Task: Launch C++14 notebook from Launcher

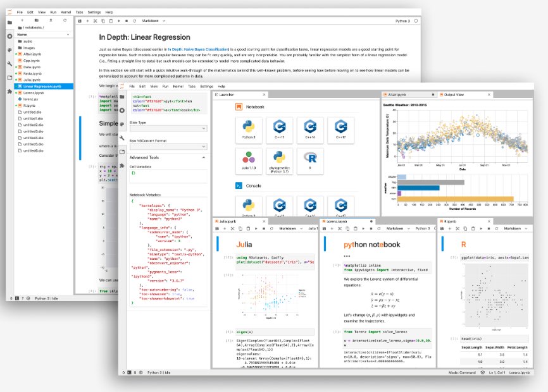Action: point(310,130)
